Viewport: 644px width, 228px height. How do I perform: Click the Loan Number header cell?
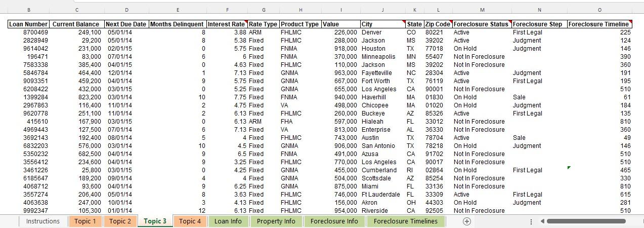[x=28, y=24]
